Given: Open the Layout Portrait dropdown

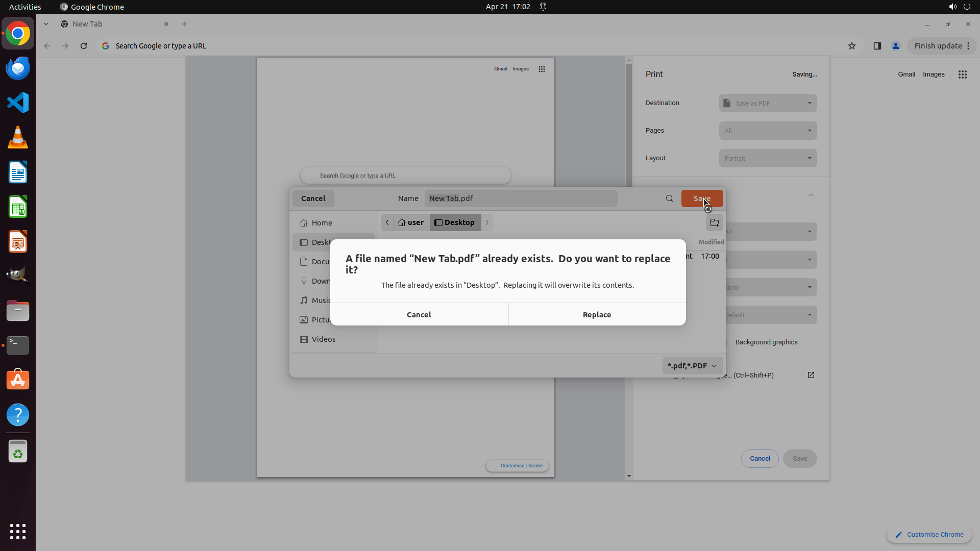Looking at the screenshot, I should pyautogui.click(x=768, y=158).
